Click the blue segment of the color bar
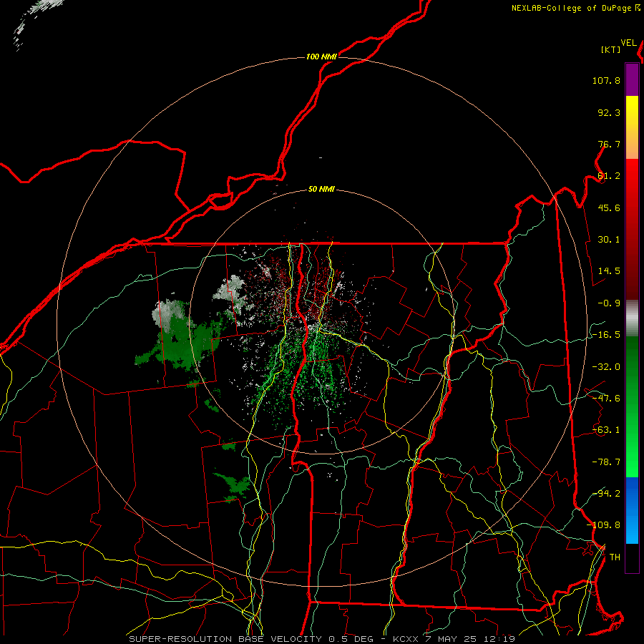 [x=632, y=510]
